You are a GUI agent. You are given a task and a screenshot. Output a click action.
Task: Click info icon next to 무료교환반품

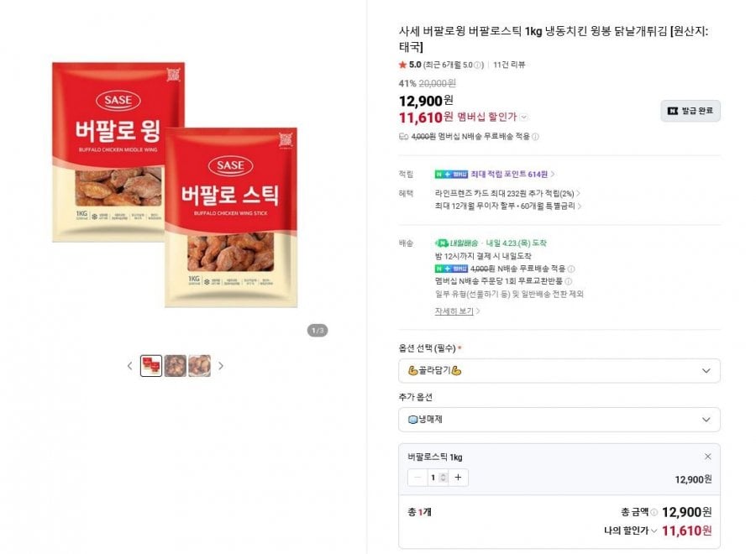pos(570,281)
